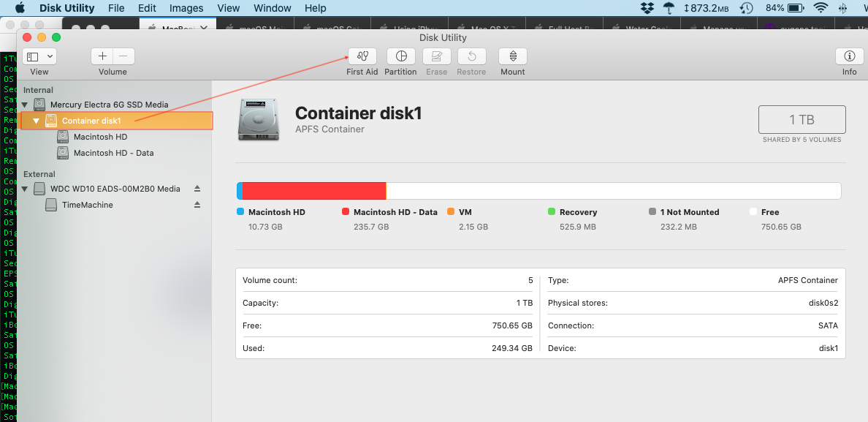Select Container disk1 in sidebar
This screenshot has height=422, width=868.
point(117,121)
